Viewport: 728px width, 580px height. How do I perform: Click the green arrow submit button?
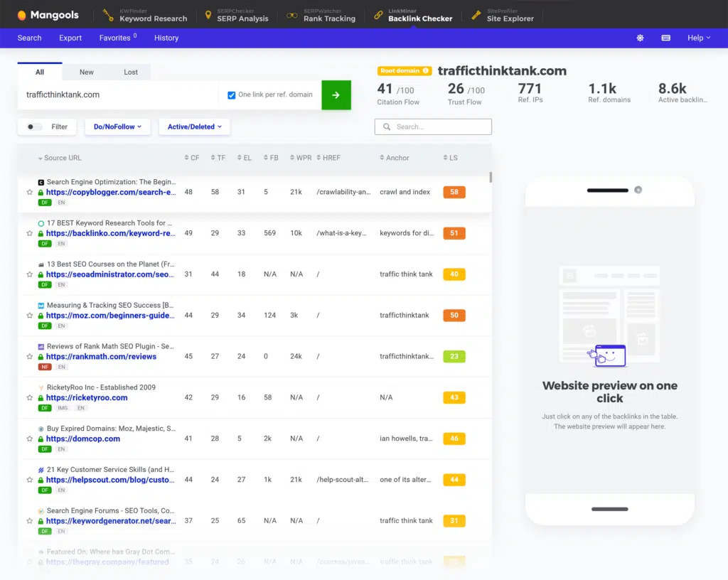(x=336, y=95)
